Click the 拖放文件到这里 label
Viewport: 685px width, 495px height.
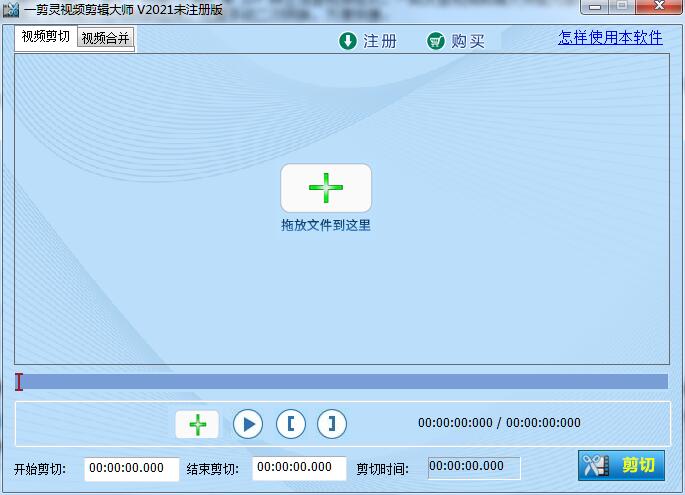point(326,225)
